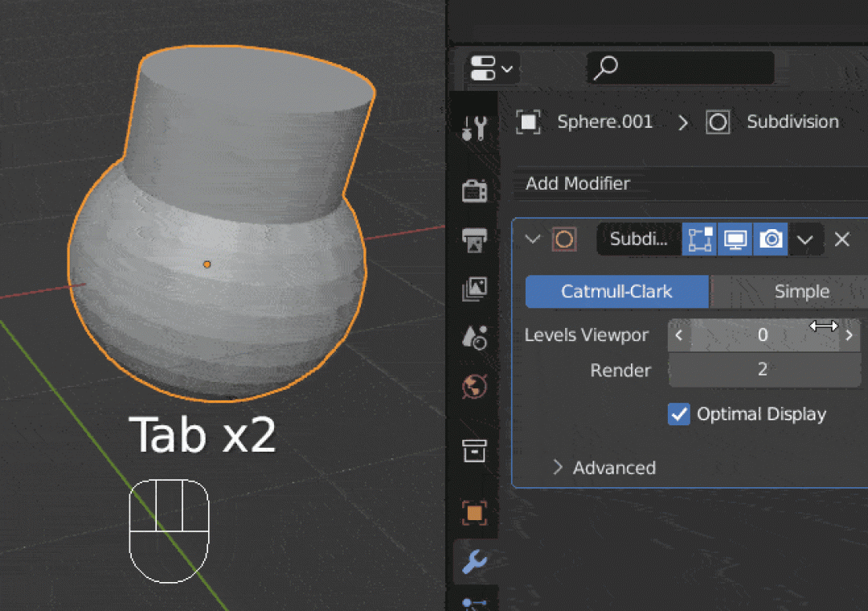Uncheck the Optimal Display checkbox
Screen dimensions: 868x611
click(x=679, y=415)
